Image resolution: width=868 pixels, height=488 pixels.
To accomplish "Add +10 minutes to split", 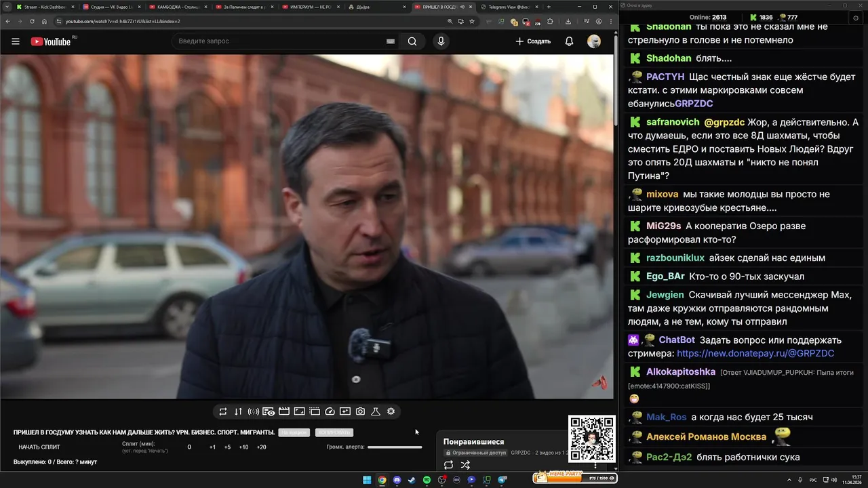I will point(243,447).
